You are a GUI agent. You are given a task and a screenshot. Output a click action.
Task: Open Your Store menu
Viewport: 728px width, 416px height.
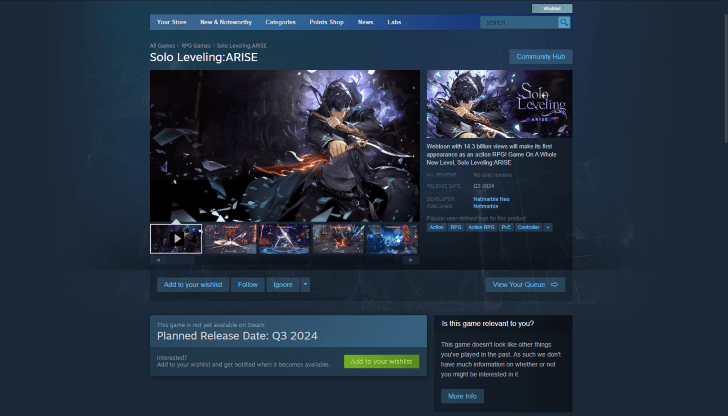171,22
